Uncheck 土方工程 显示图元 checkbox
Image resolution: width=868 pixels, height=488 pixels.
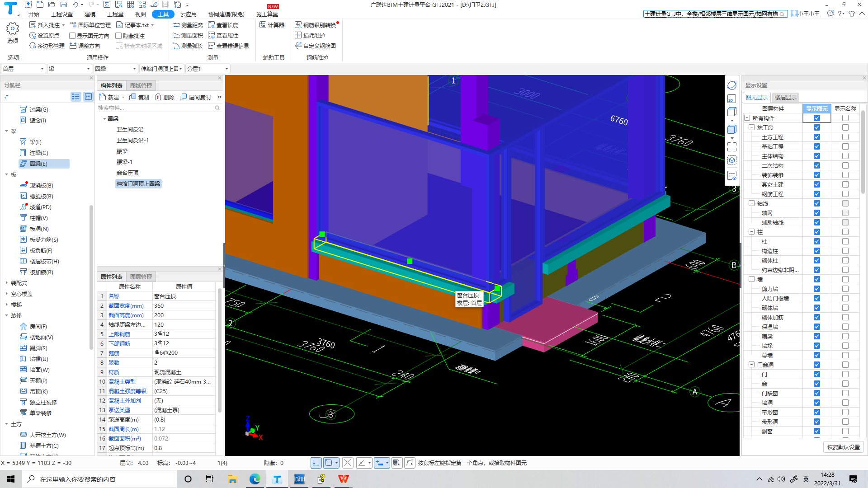[816, 137]
